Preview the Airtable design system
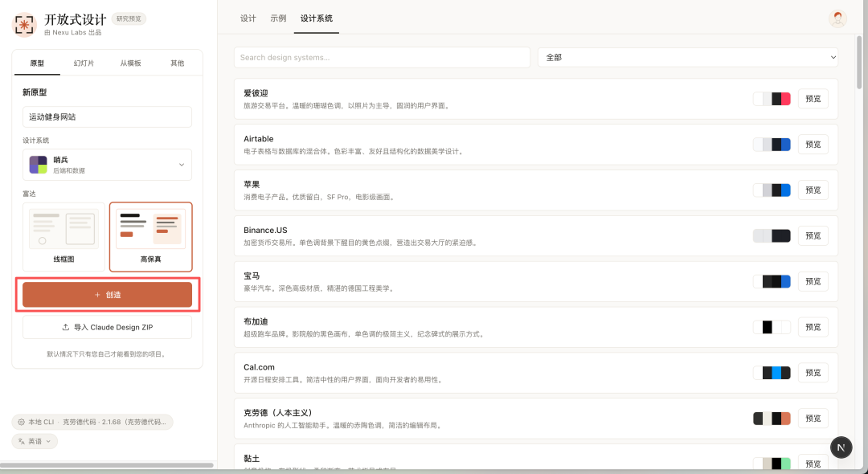868x474 pixels. (813, 145)
